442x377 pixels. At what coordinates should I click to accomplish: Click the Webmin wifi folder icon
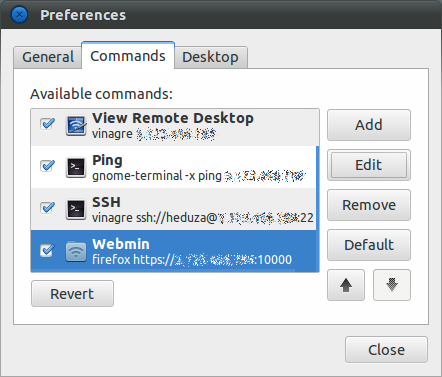click(x=76, y=251)
